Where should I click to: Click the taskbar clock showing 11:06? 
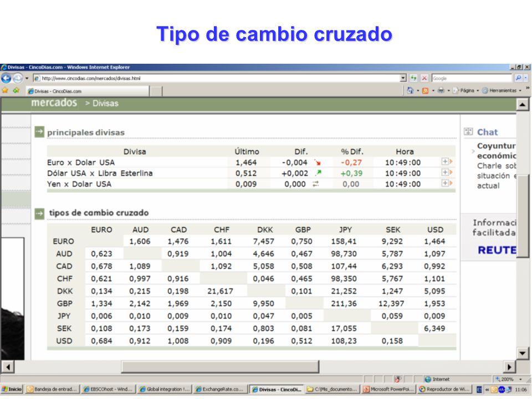521,390
